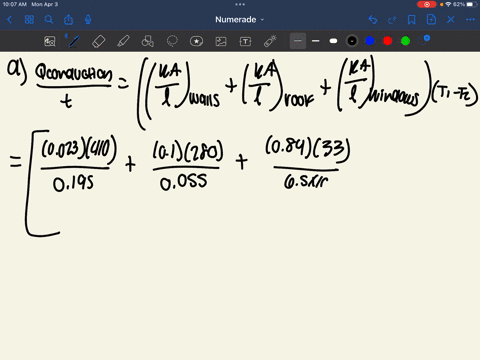Undo the last stroke

coord(373,20)
